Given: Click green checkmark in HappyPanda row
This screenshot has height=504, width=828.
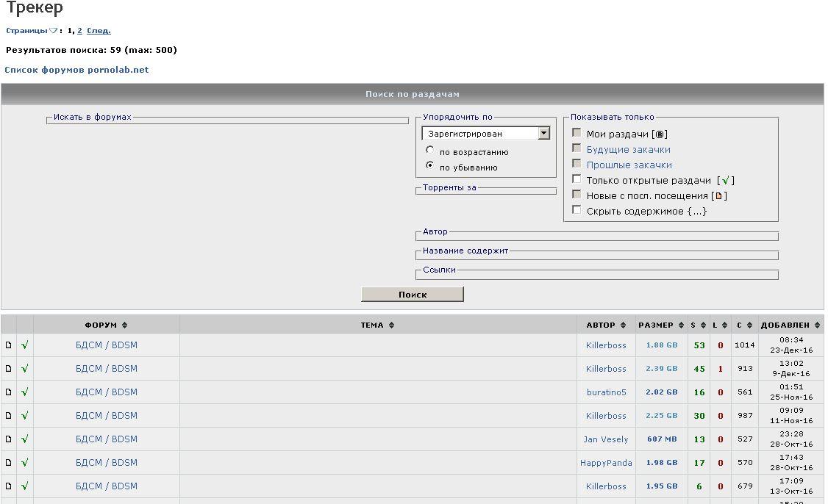Looking at the screenshot, I should 24,463.
